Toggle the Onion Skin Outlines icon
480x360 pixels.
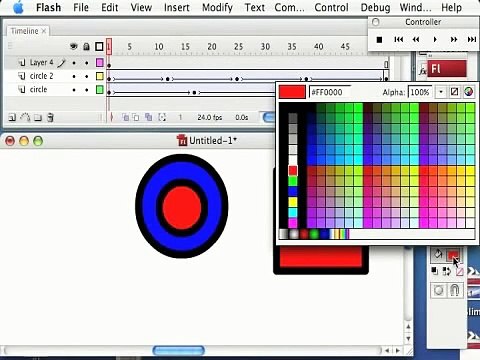[x=136, y=117]
